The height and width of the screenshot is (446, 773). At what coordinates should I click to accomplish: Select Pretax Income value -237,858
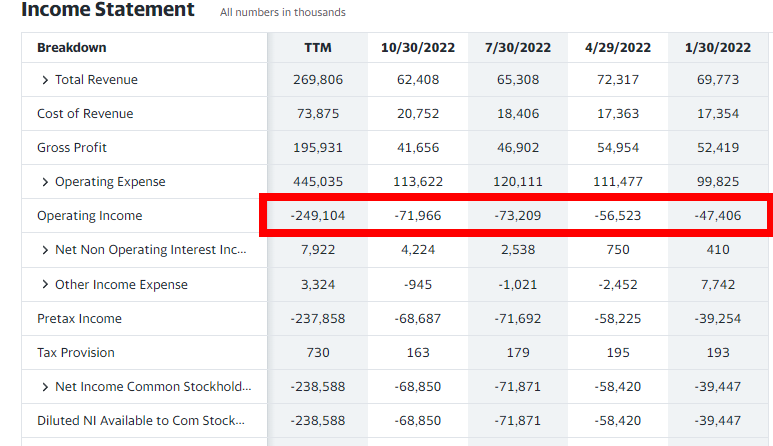coord(318,319)
